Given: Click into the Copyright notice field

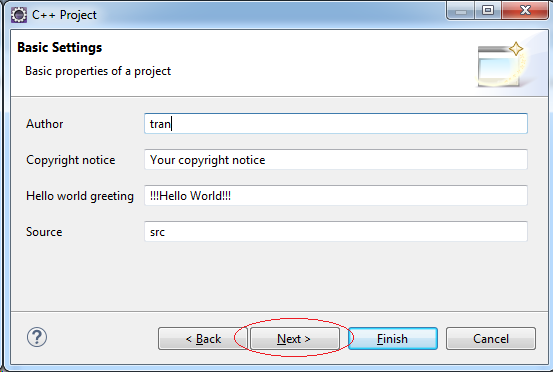Looking at the screenshot, I should pyautogui.click(x=336, y=160).
